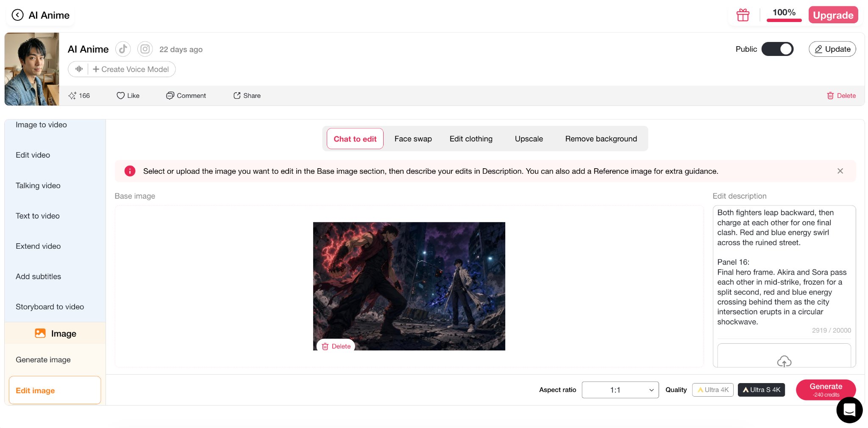This screenshot has width=868, height=428.
Task: Click the profile photo thumbnail
Action: coord(32,69)
